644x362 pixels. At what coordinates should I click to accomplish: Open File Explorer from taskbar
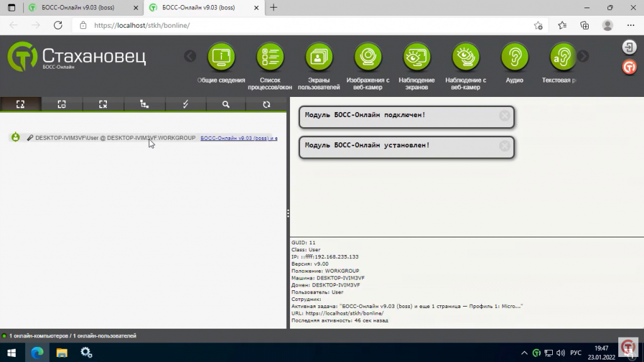click(62, 353)
